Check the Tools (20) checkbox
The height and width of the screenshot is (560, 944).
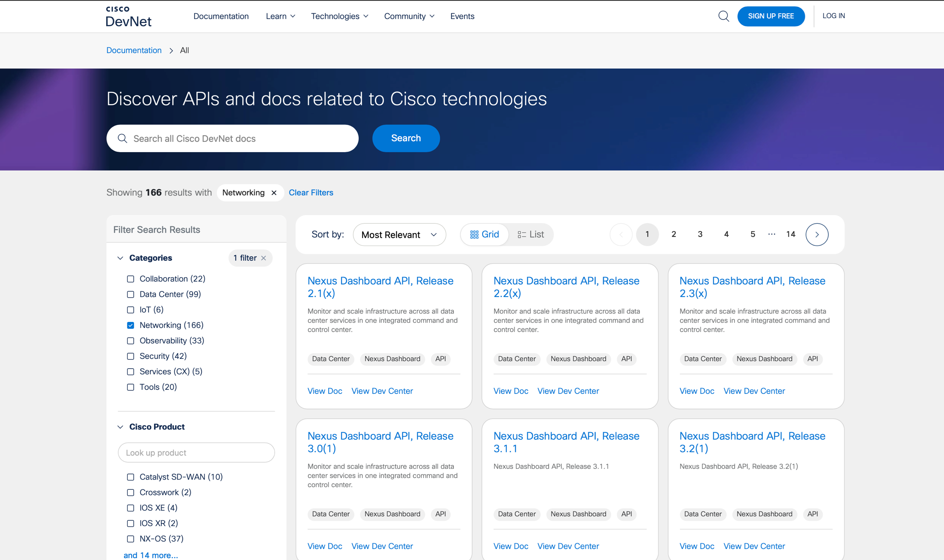[131, 387]
